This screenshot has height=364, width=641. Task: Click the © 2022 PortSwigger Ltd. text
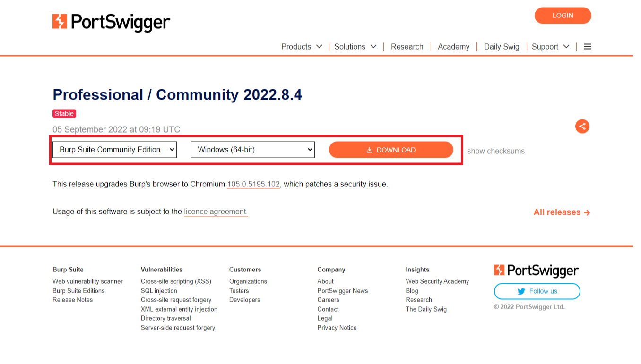coord(529,307)
